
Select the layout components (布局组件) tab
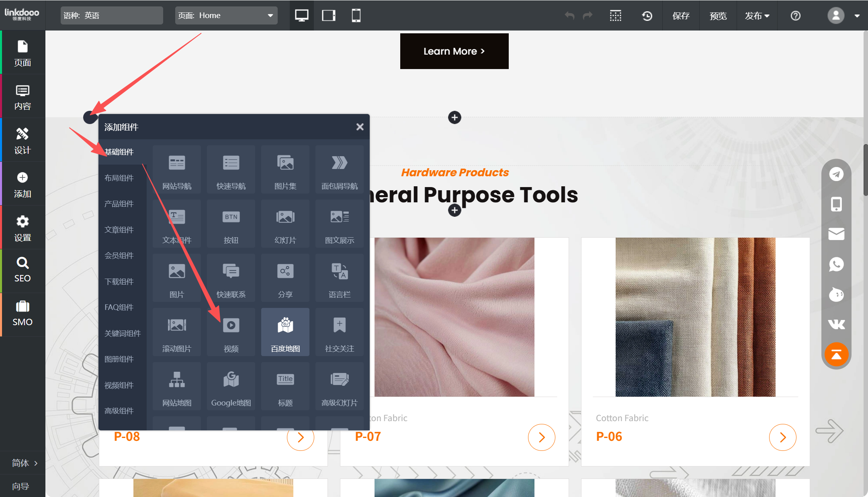[119, 178]
